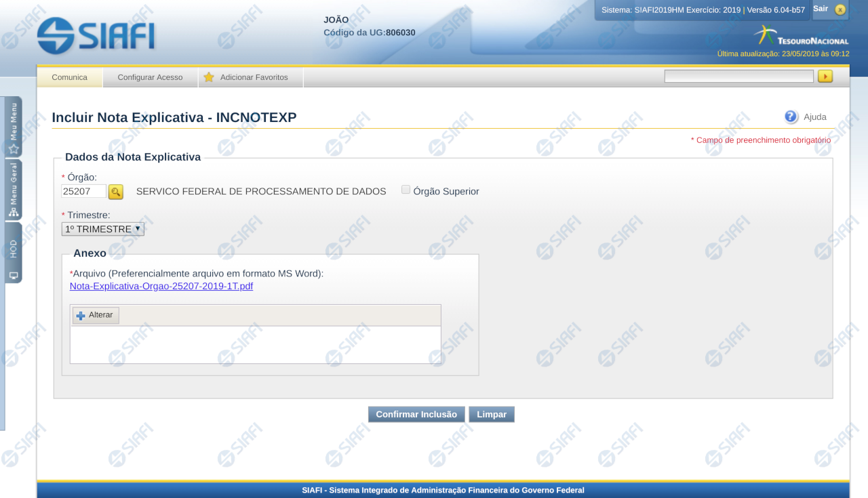Open the Nota-Explicativa PDF file link
The height and width of the screenshot is (498, 868).
(x=161, y=286)
